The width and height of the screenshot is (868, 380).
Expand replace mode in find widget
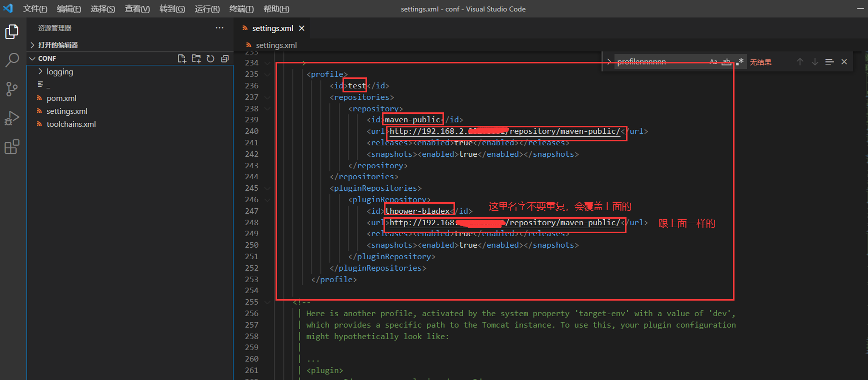click(x=608, y=62)
